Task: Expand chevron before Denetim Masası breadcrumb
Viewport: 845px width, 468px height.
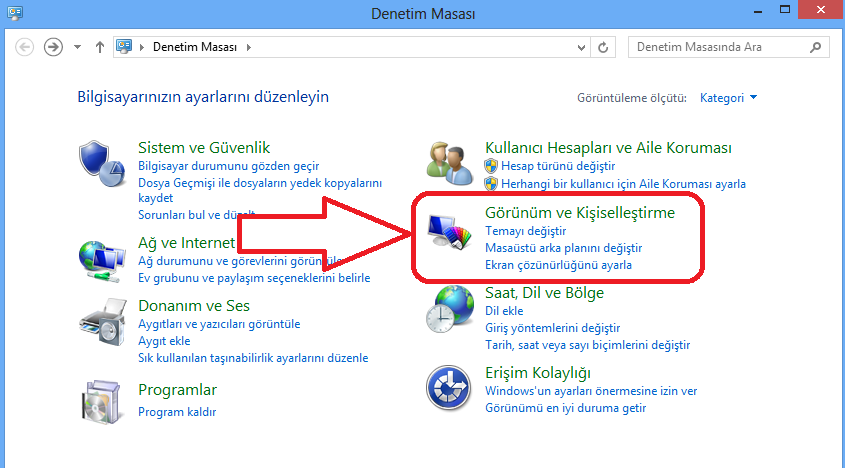Action: (142, 47)
